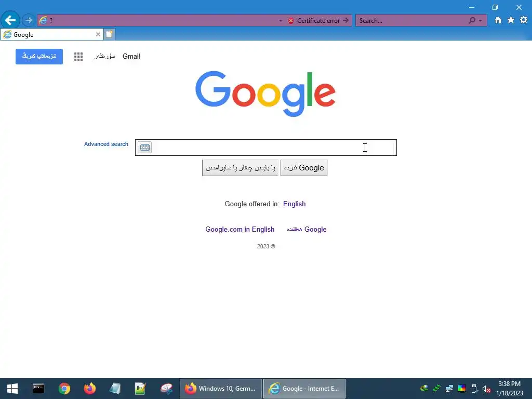
Task: Select the Google browser tab
Action: tap(51, 35)
